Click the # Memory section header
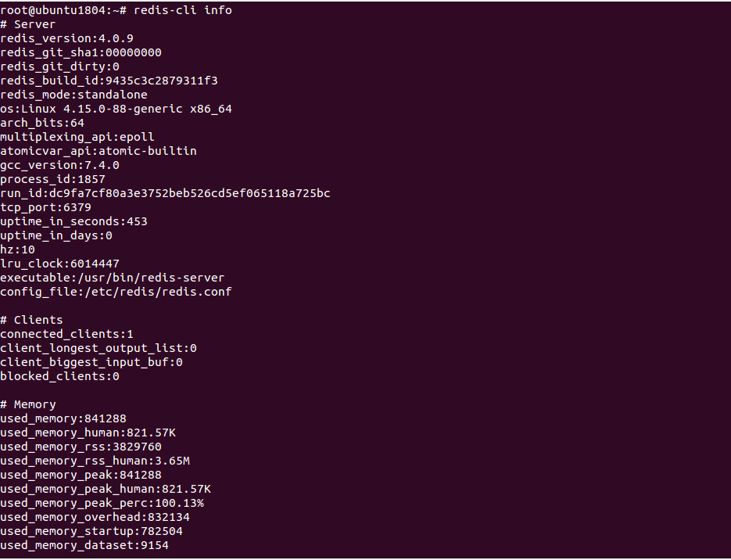 click(28, 404)
